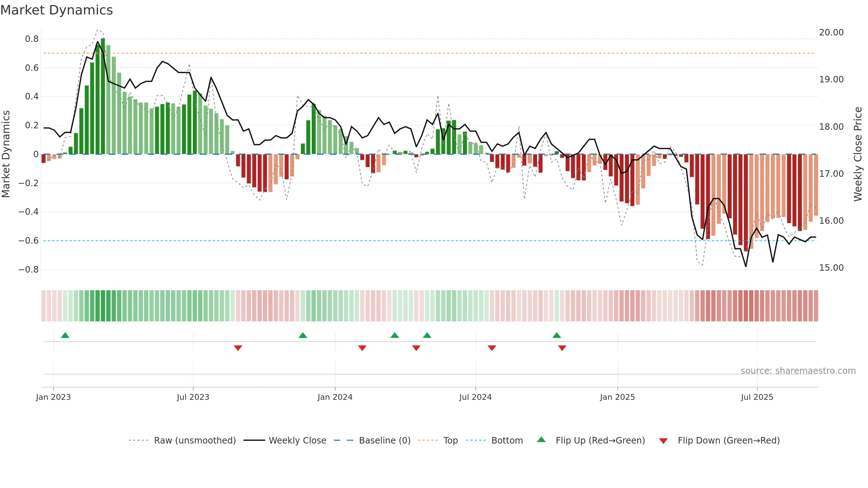Click the Weekly Close Price axis title

point(858,154)
